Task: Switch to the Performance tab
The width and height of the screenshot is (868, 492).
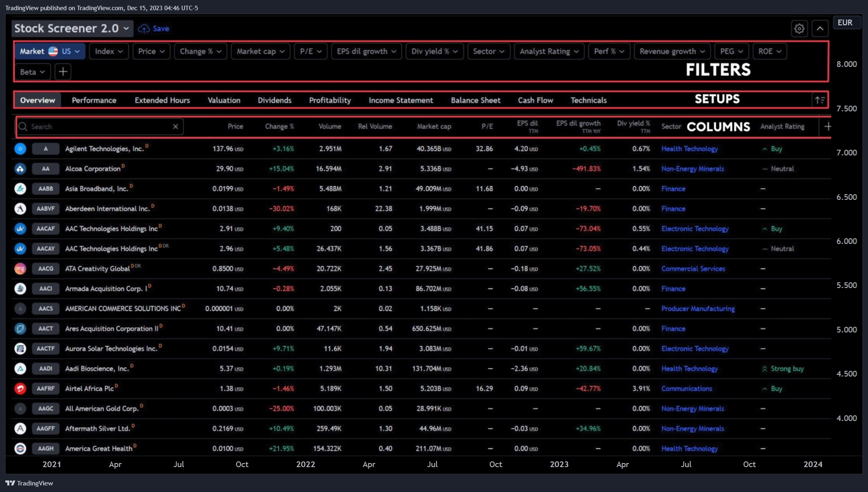Action: 94,100
